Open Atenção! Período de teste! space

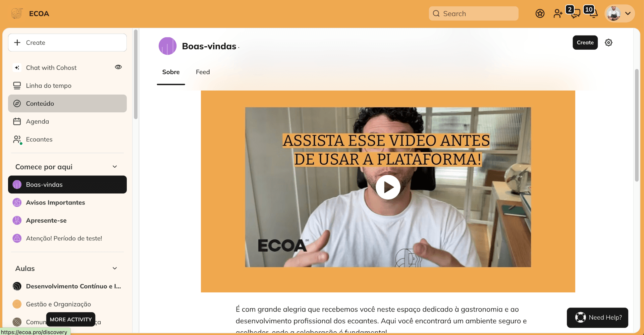67,238
